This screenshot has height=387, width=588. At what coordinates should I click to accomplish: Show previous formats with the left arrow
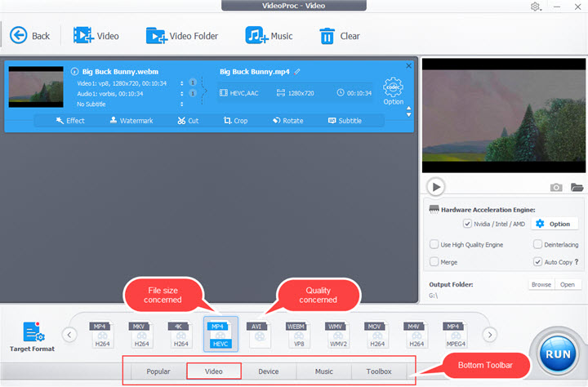pyautogui.click(x=69, y=335)
